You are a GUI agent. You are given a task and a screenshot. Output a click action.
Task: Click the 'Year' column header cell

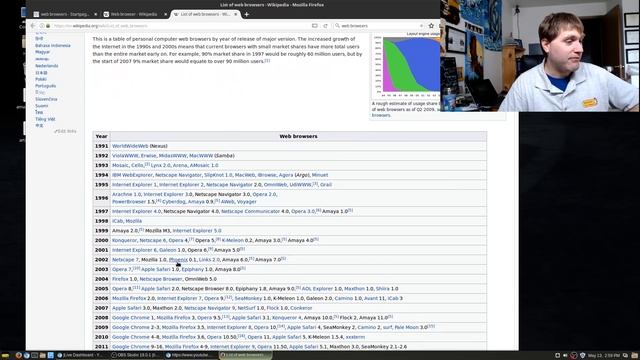[101, 136]
